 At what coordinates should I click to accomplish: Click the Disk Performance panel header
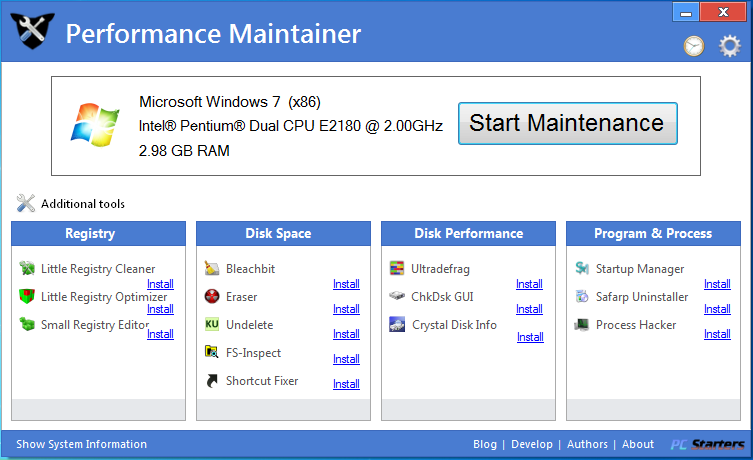point(468,233)
